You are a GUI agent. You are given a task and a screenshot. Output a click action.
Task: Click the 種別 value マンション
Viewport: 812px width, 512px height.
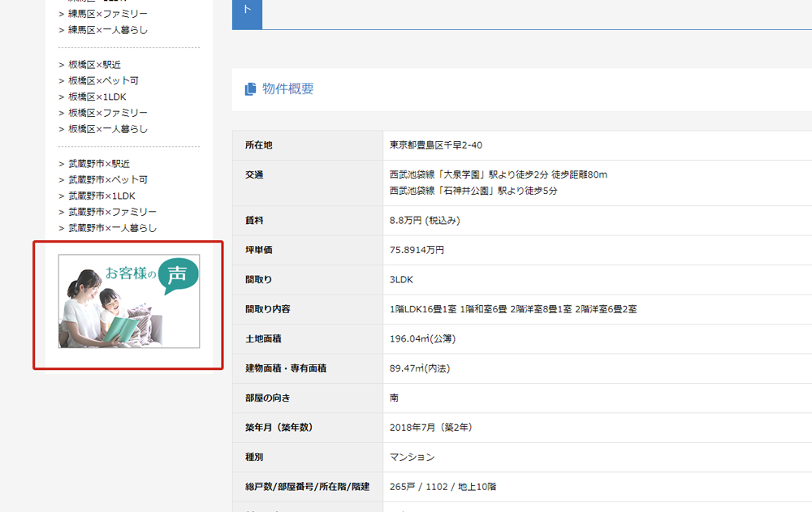click(x=412, y=457)
